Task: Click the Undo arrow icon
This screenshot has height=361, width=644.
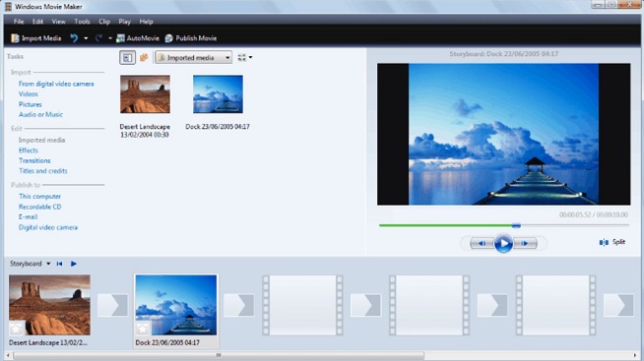Action: (x=74, y=38)
